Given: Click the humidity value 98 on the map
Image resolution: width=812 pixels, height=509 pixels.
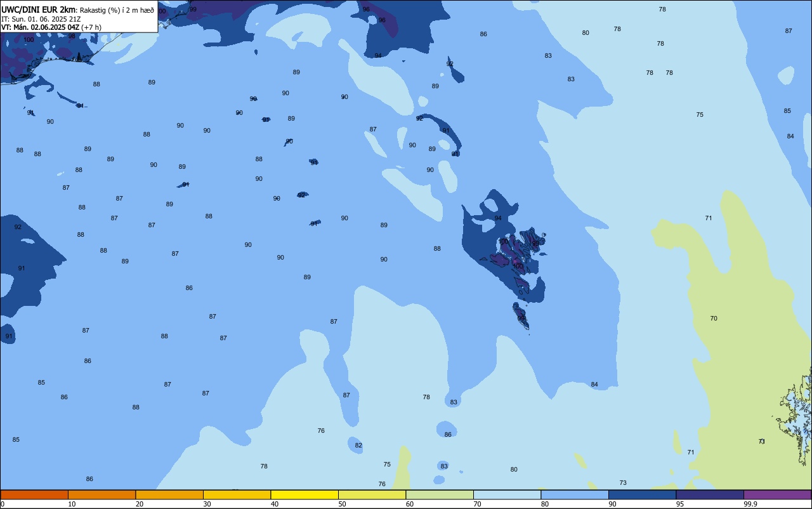Looking at the screenshot, I should pos(72,36).
